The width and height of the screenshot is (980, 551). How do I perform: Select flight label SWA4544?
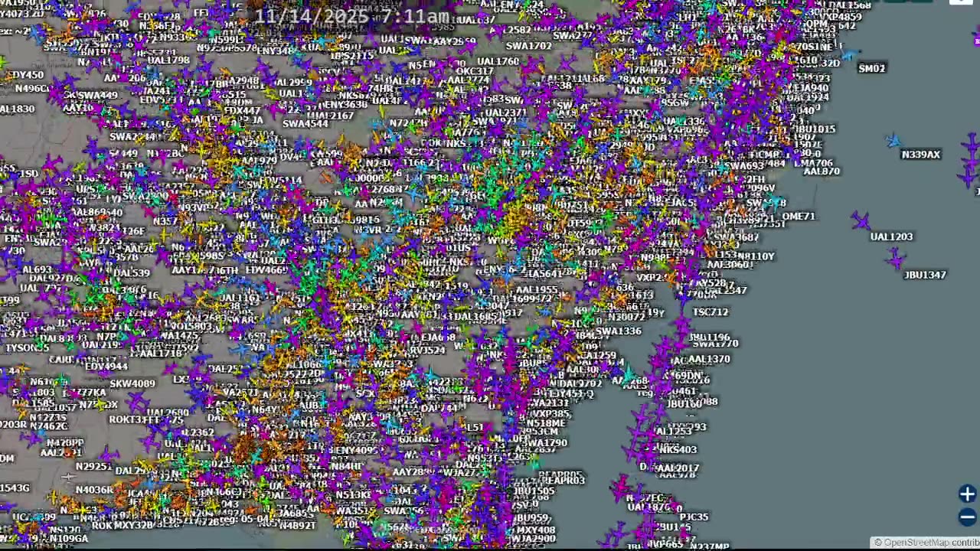pyautogui.click(x=305, y=124)
